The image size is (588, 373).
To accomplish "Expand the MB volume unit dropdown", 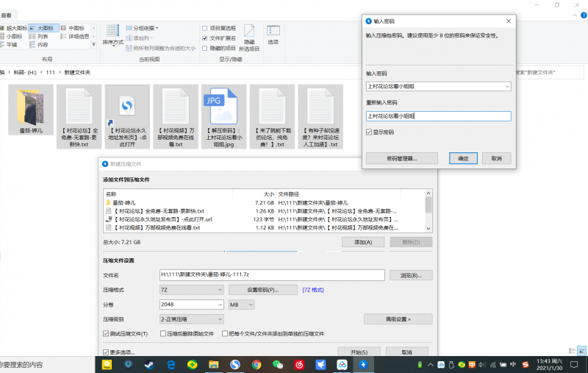I will click(x=243, y=304).
